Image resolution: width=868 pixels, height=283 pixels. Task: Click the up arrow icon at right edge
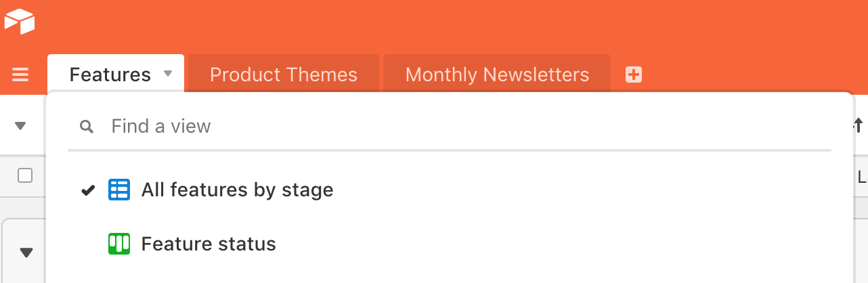point(859,125)
